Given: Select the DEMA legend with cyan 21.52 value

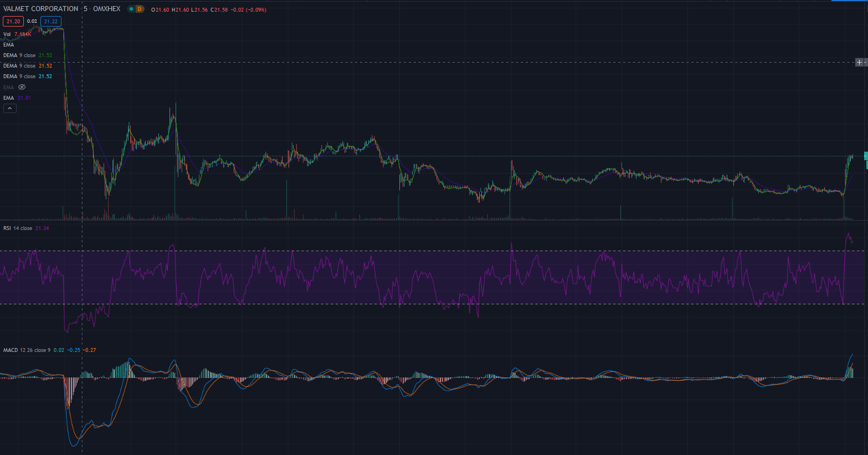Looking at the screenshot, I should pos(28,76).
